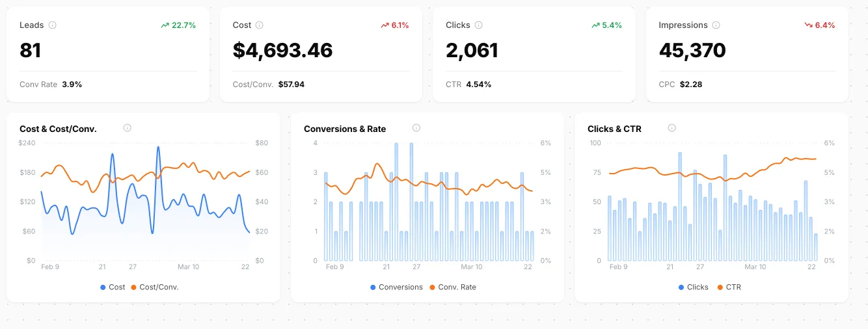The width and height of the screenshot is (868, 329).
Task: Toggle the Cost legend series
Action: 113,287
